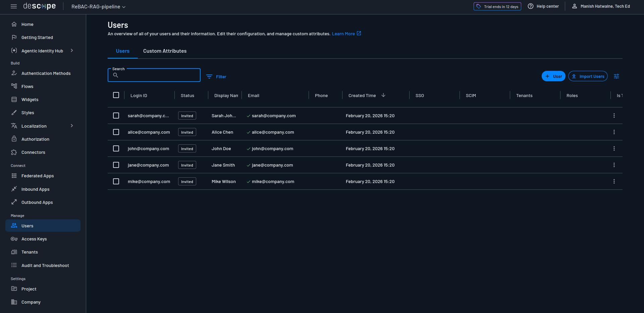The height and width of the screenshot is (313, 644).
Task: Open the column settings icon near Import Users
Action: pyautogui.click(x=616, y=76)
